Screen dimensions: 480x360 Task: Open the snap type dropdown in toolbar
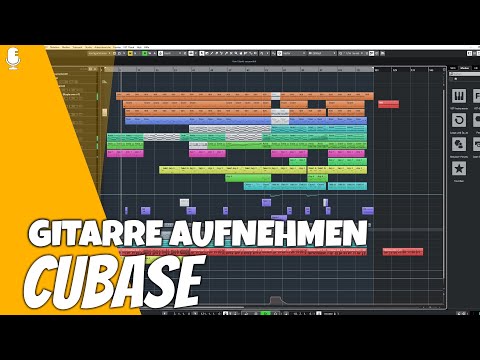tap(294, 53)
